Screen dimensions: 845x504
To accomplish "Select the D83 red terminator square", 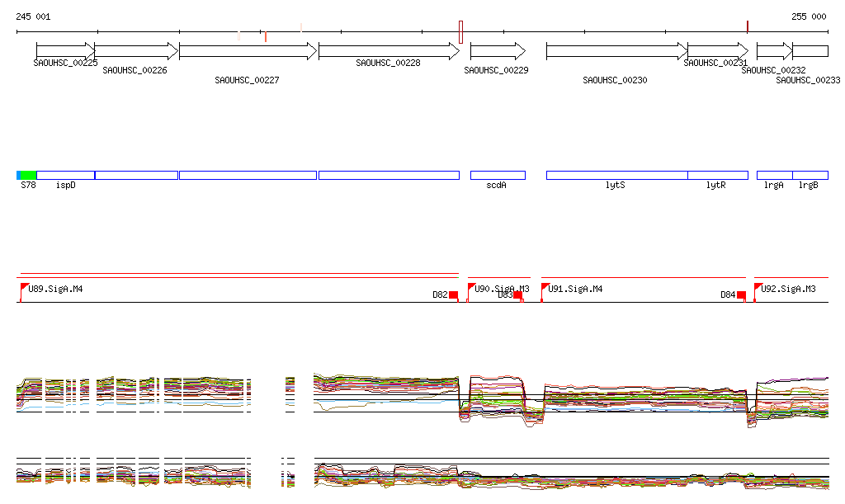I will [518, 294].
